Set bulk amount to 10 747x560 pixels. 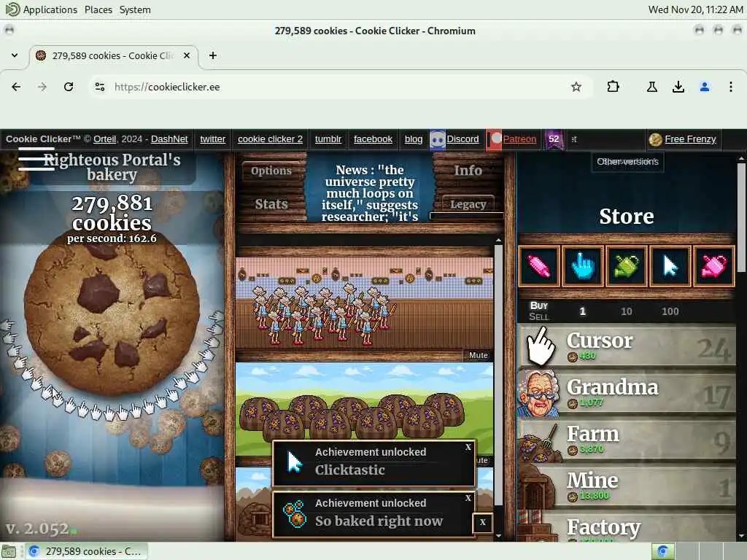626,311
